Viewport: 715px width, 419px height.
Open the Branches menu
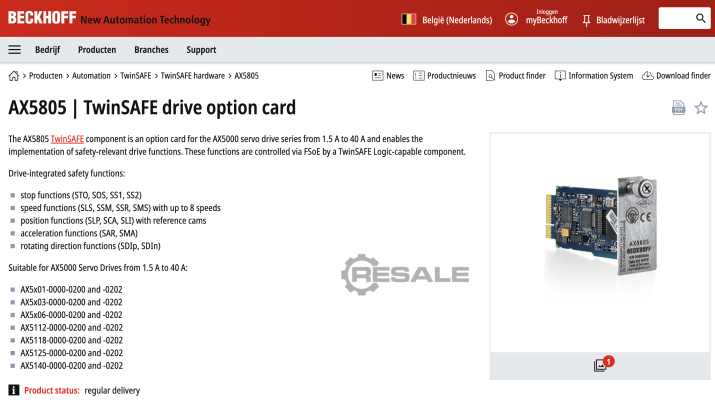(151, 50)
